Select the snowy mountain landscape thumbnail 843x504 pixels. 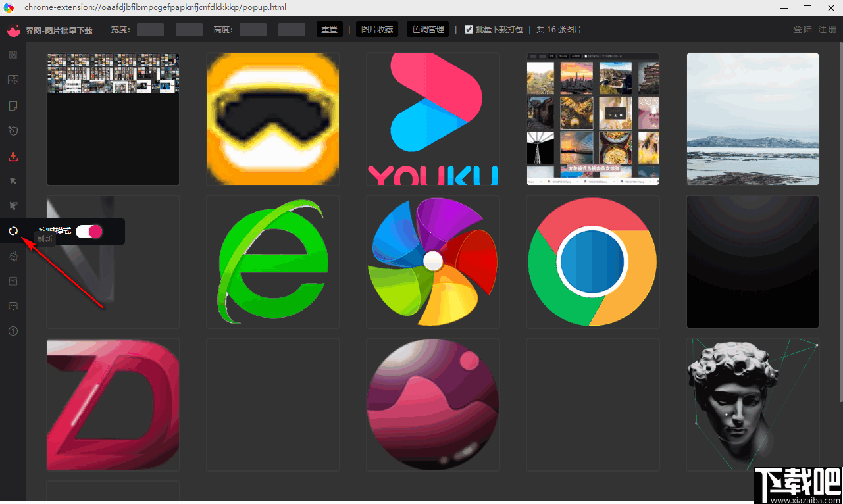[753, 119]
